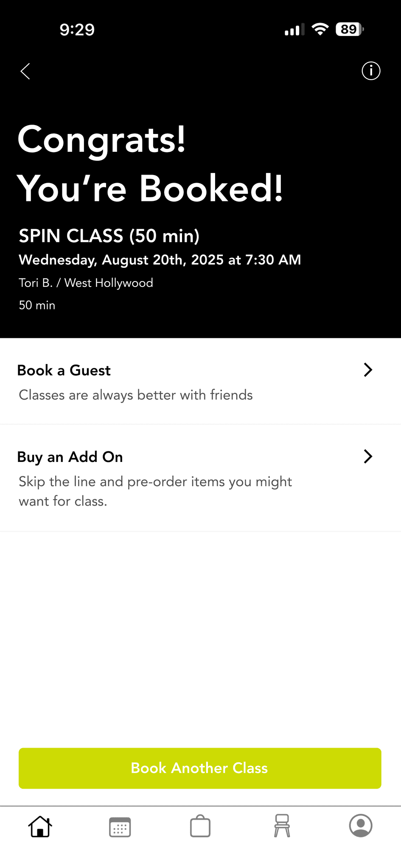Go to the home tab icon

click(40, 826)
